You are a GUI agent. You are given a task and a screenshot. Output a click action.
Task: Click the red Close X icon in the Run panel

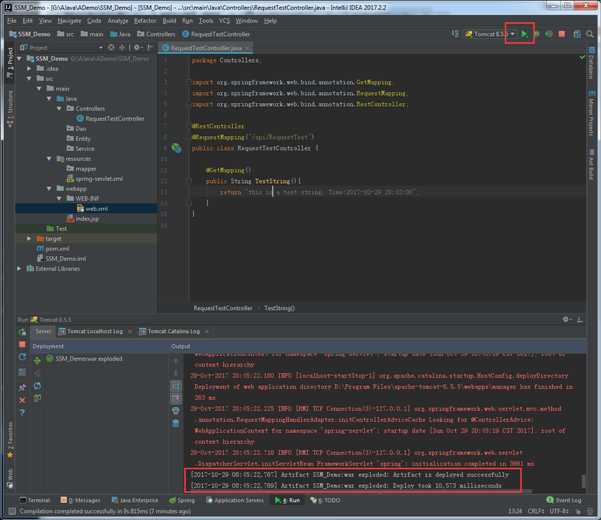coord(22,400)
